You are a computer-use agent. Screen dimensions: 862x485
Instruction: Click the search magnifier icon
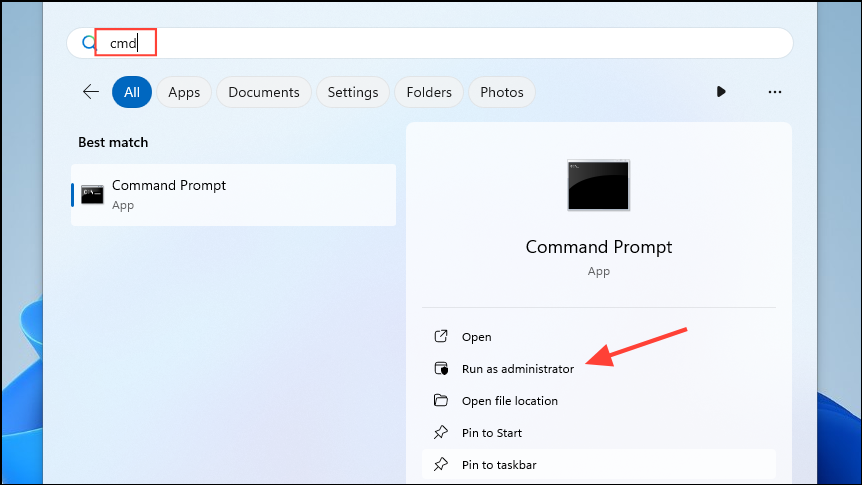pyautogui.click(x=89, y=42)
